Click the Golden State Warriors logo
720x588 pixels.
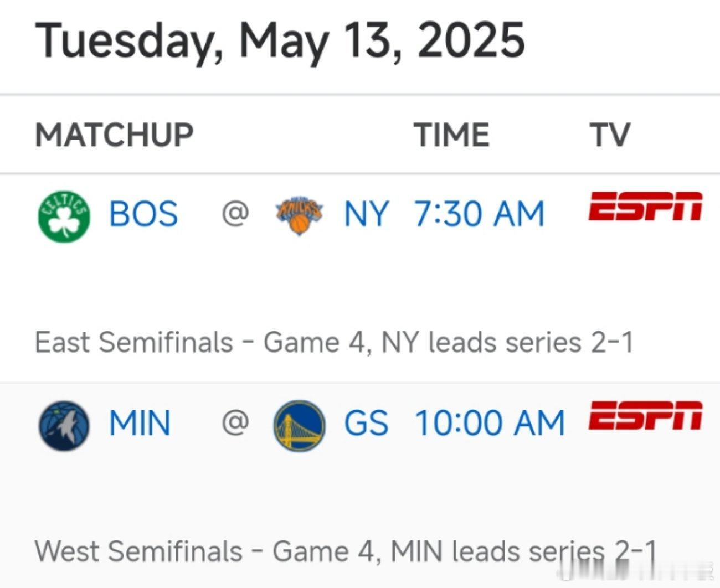point(299,425)
